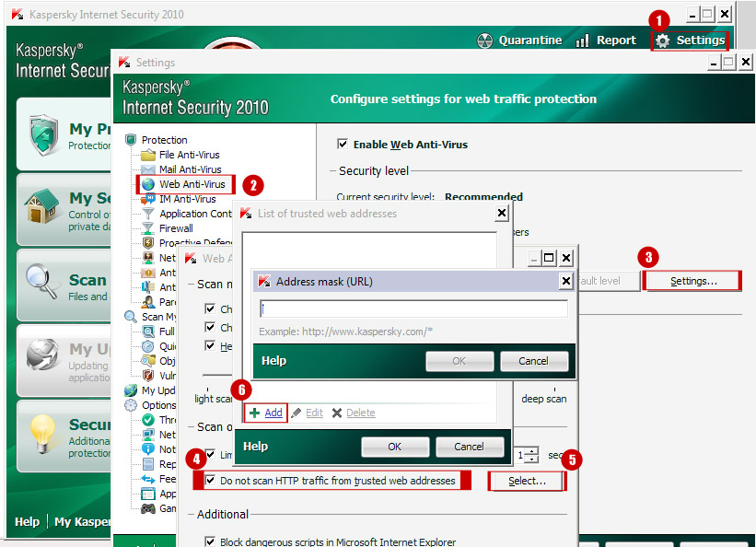The height and width of the screenshot is (547, 756).
Task: Click the Protection shield icon in tree
Action: [131, 140]
